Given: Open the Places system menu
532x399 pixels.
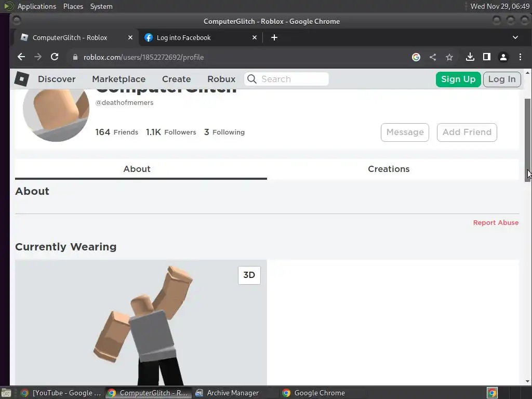Looking at the screenshot, I should (x=73, y=6).
